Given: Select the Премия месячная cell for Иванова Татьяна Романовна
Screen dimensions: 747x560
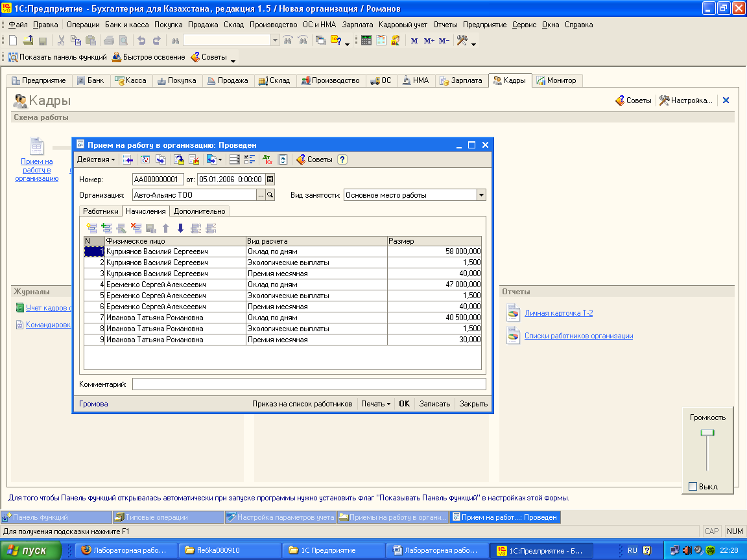Looking at the screenshot, I should pyautogui.click(x=316, y=340).
